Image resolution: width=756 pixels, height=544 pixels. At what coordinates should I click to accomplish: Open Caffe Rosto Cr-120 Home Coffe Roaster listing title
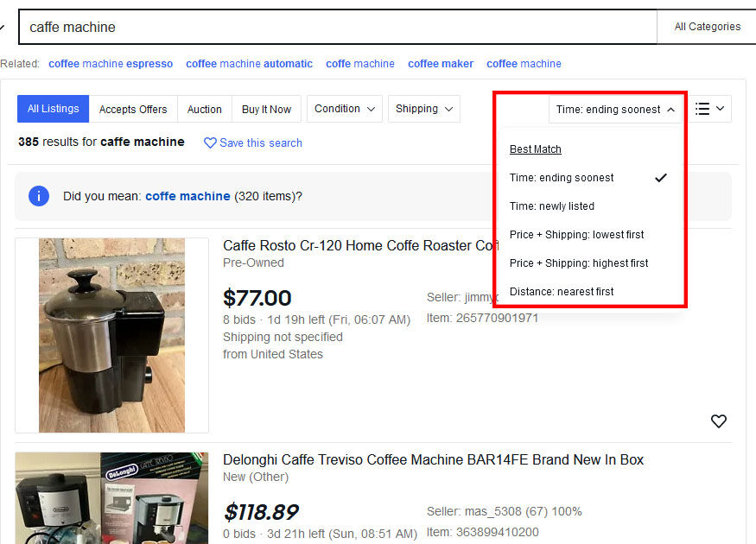point(360,245)
